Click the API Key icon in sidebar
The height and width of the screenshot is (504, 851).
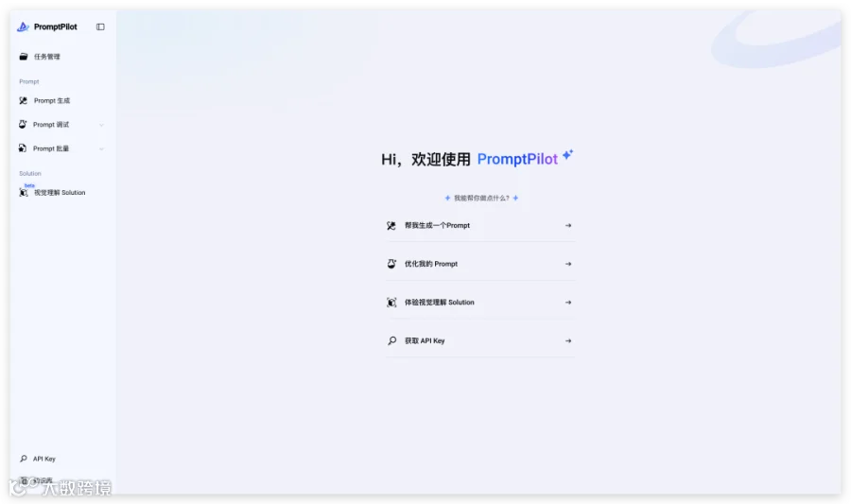24,459
